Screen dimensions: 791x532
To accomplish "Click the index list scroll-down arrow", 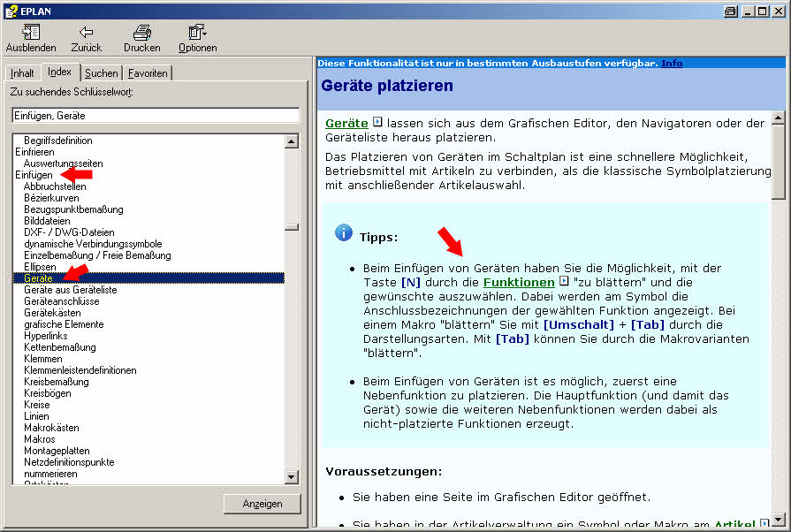I will pyautogui.click(x=292, y=476).
